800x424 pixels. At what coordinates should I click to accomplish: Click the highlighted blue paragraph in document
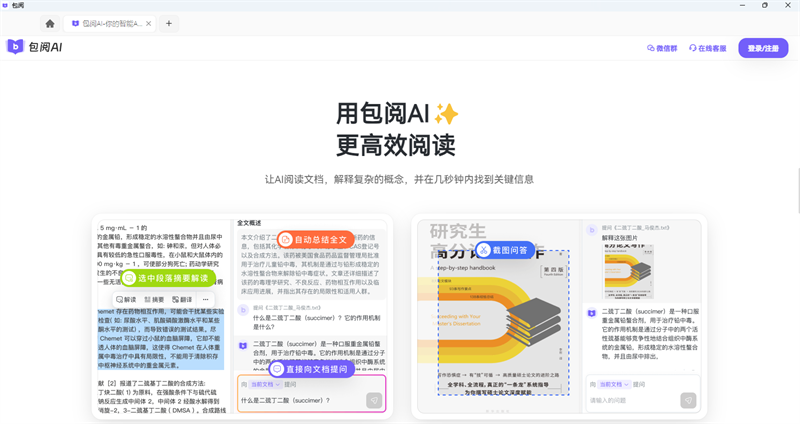tap(161, 338)
